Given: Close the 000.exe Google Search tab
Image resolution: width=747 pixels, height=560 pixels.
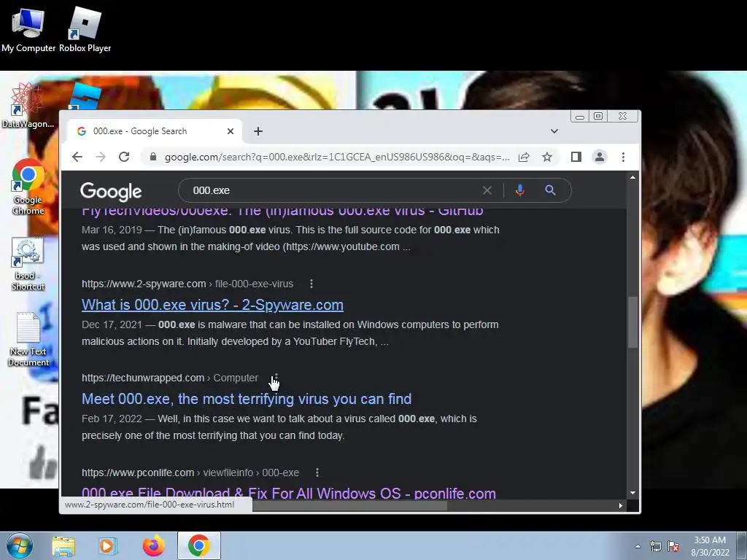Looking at the screenshot, I should coord(231,131).
